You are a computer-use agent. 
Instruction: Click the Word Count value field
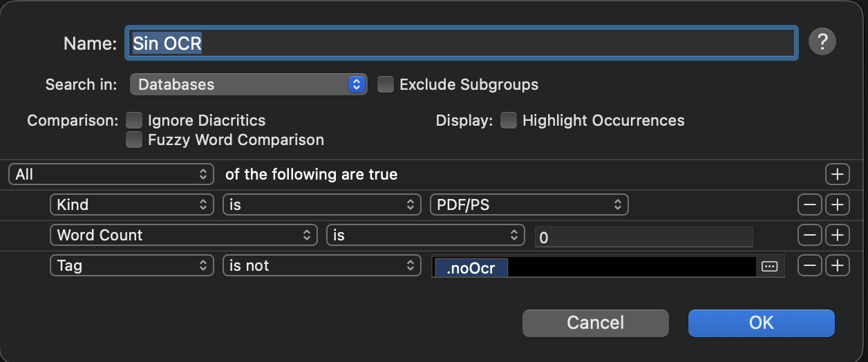pyautogui.click(x=643, y=236)
